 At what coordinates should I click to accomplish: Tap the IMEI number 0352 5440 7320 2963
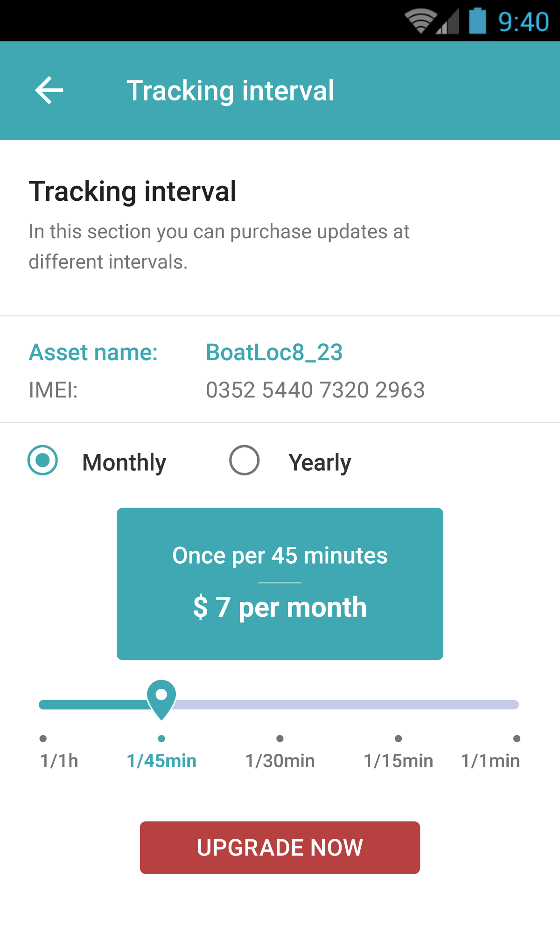[315, 390]
